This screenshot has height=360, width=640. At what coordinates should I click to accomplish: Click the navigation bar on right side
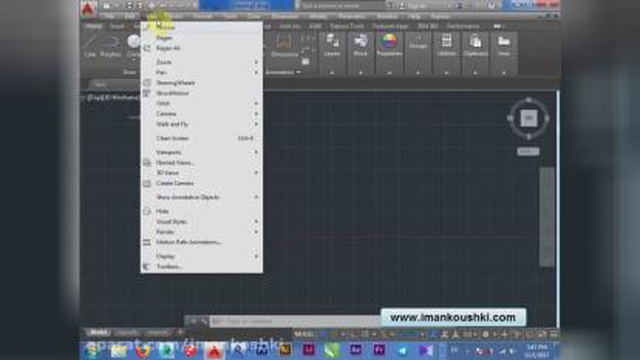coord(547,216)
